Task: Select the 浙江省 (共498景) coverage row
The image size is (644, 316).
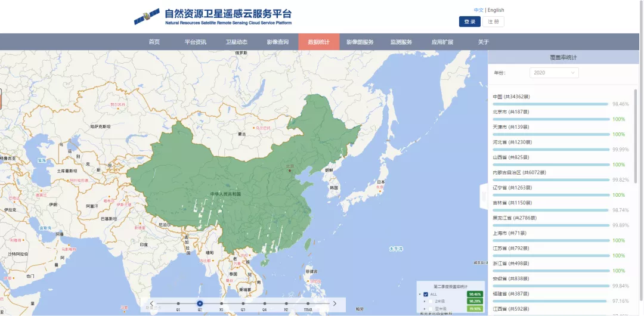Action: click(561, 268)
